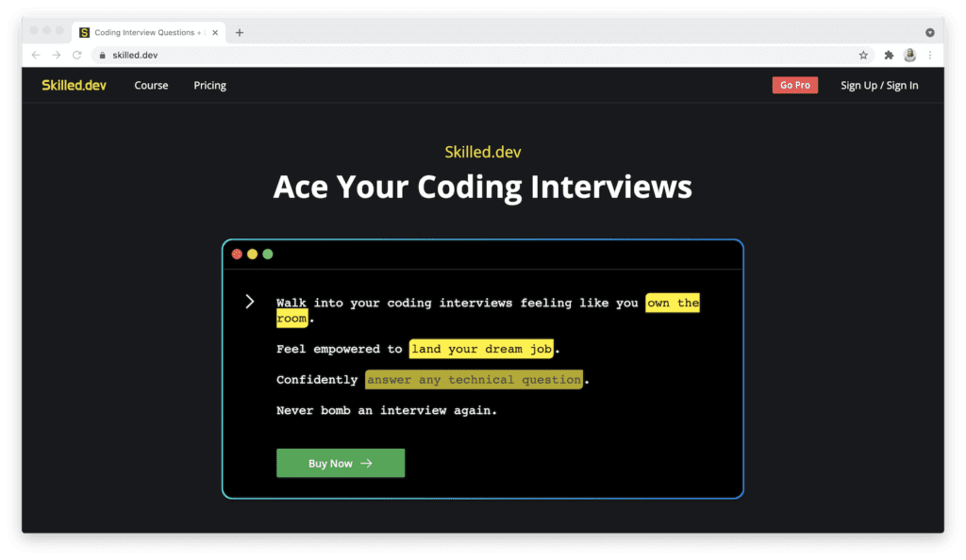Click the browser back arrow
The width and height of the screenshot is (966, 560).
pyautogui.click(x=36, y=55)
